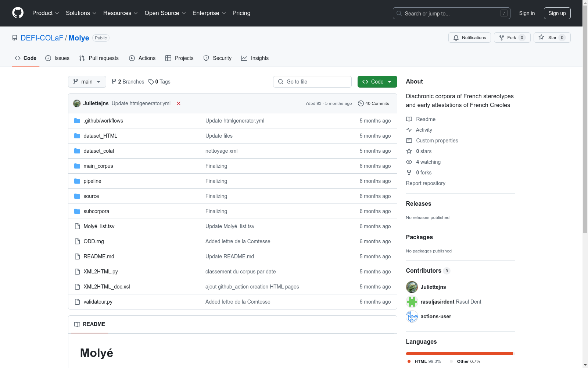Click the Juliettejns contributor avatar
Viewport: 588px width, 368px height.
[412, 287]
